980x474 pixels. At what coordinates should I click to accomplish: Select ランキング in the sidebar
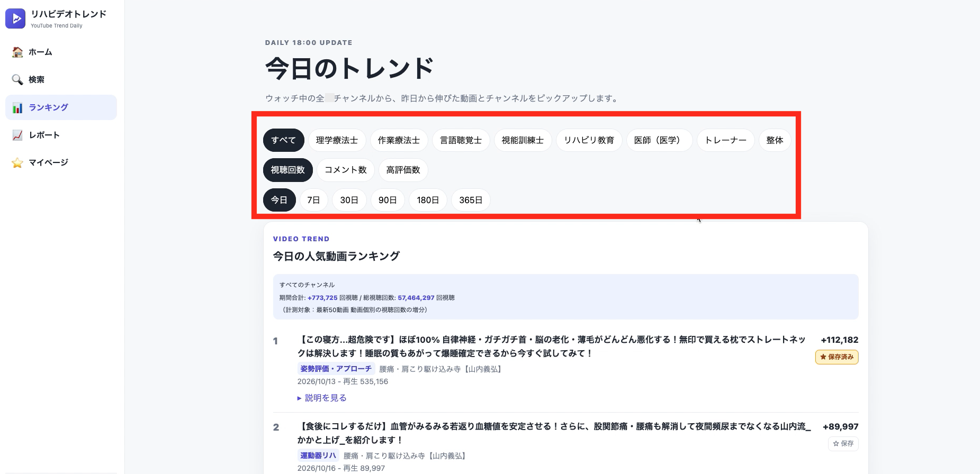tap(61, 107)
